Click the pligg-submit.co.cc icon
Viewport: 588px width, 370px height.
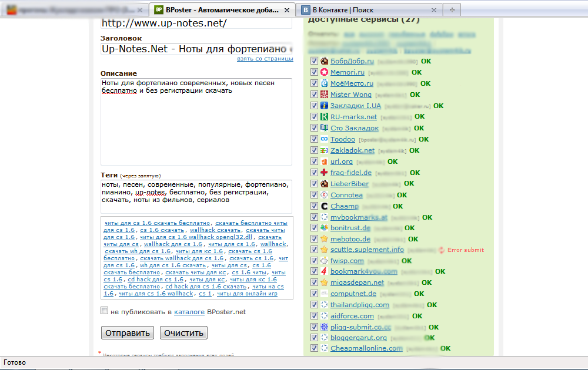pos(325,327)
